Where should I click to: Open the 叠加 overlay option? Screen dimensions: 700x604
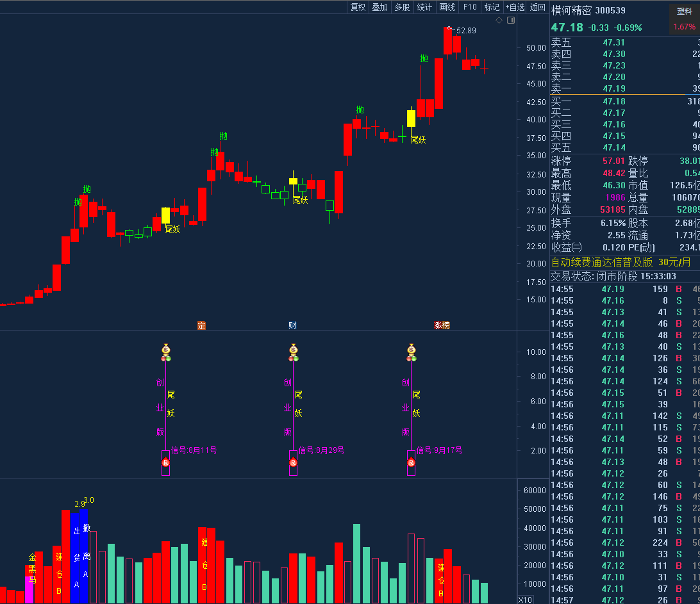pos(380,7)
